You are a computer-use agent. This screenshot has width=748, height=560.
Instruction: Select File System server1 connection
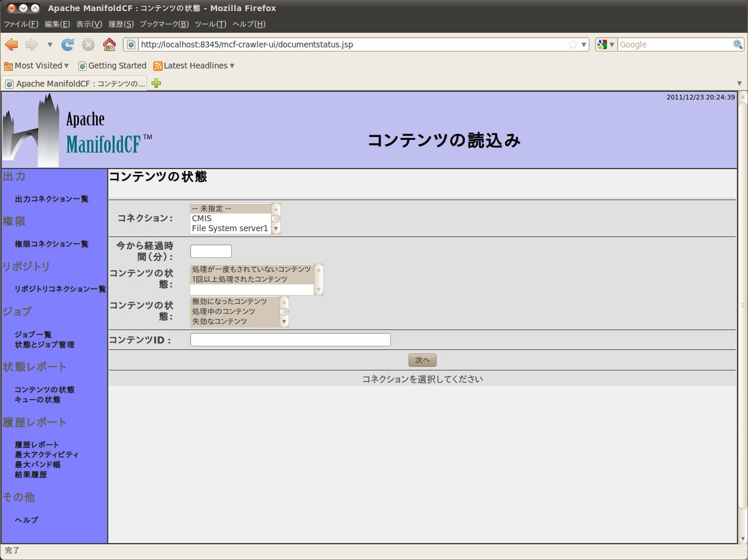coord(229,228)
